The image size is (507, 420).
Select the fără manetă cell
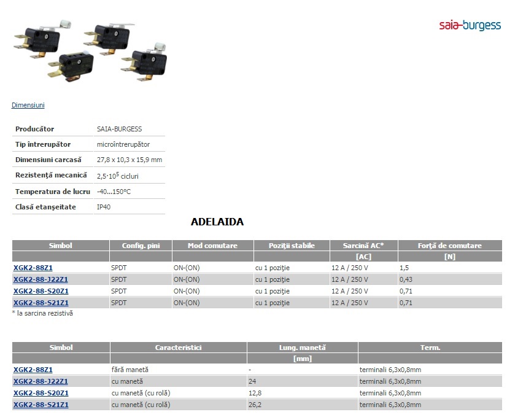(x=178, y=370)
